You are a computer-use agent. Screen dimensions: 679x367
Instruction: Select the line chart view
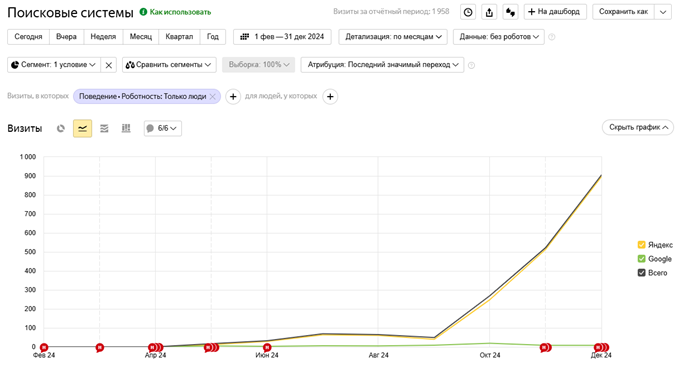click(82, 129)
